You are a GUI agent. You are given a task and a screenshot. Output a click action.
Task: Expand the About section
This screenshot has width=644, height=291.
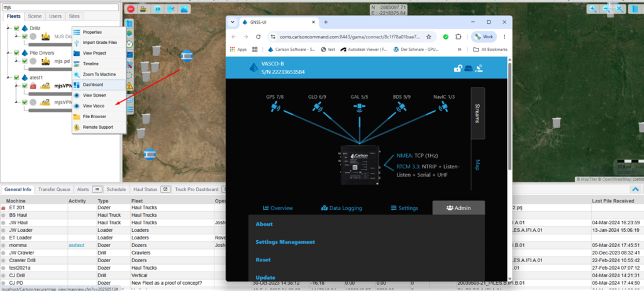[x=264, y=224]
